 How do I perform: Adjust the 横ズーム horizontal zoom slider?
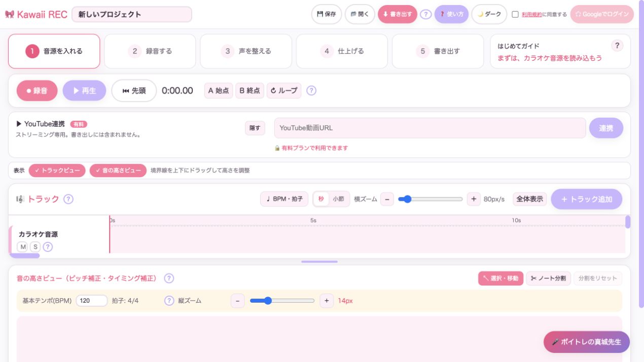(431, 199)
